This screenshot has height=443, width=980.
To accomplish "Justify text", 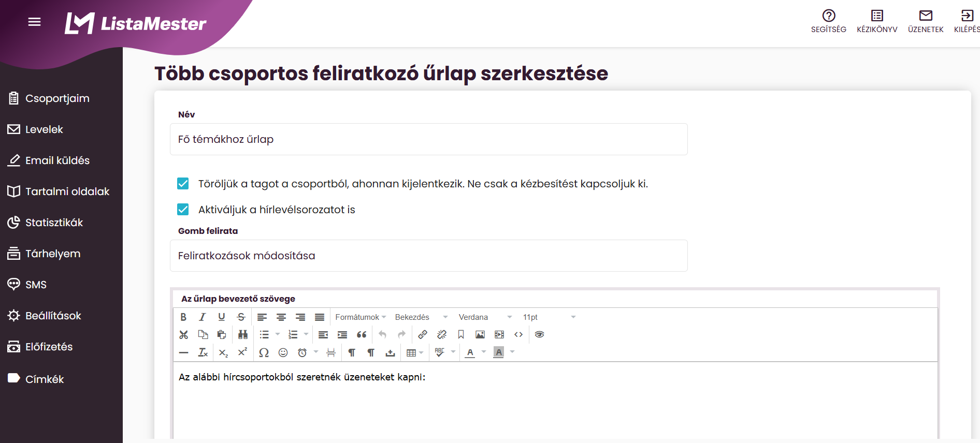I will coord(320,317).
